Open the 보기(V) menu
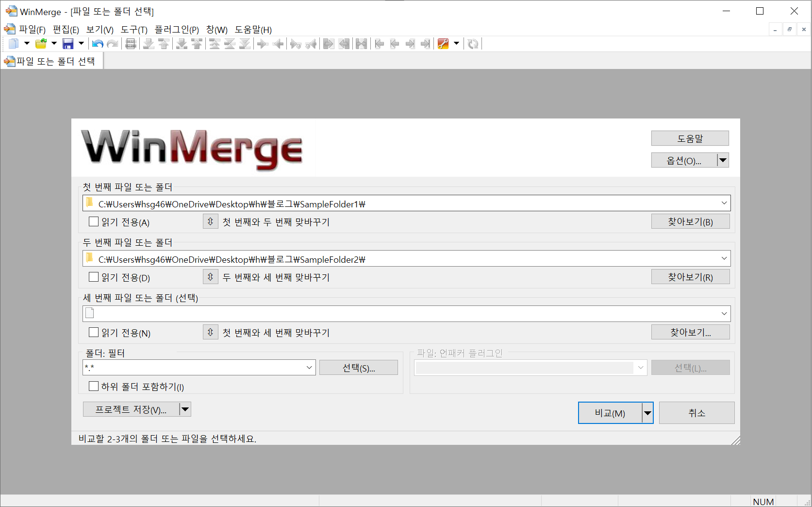The width and height of the screenshot is (812, 507). pos(100,30)
